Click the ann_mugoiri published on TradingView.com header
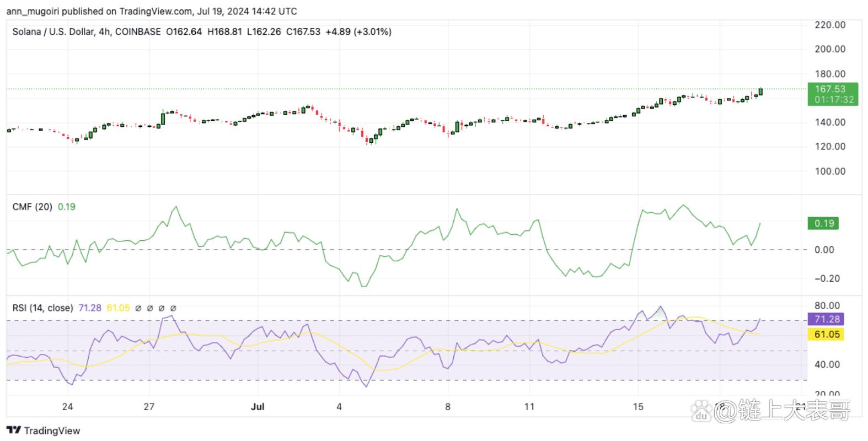 click(x=152, y=11)
